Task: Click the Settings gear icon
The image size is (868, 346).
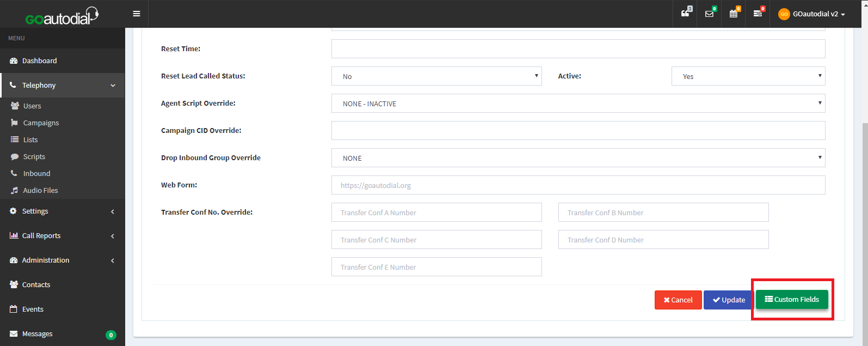Action: 13,211
